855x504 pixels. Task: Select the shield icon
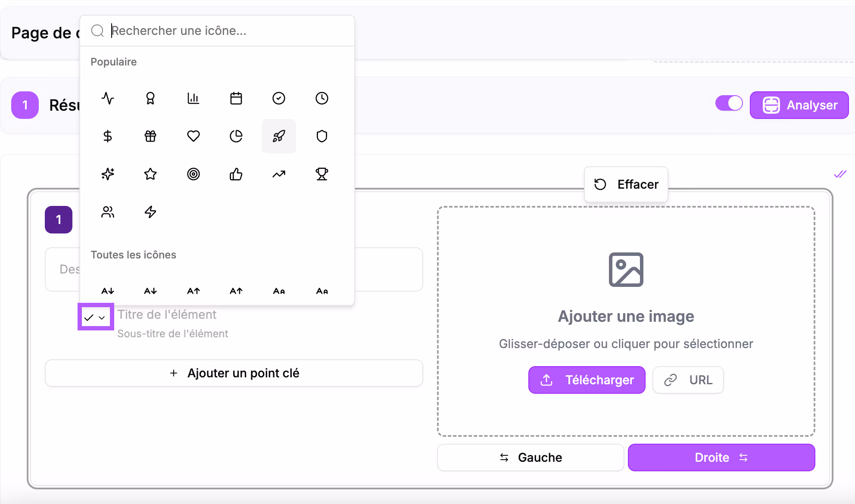(321, 136)
